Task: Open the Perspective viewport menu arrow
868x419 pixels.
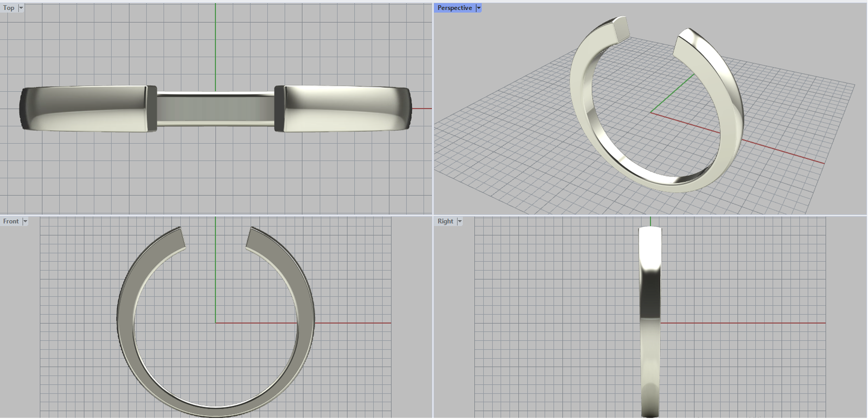Action: 478,8
